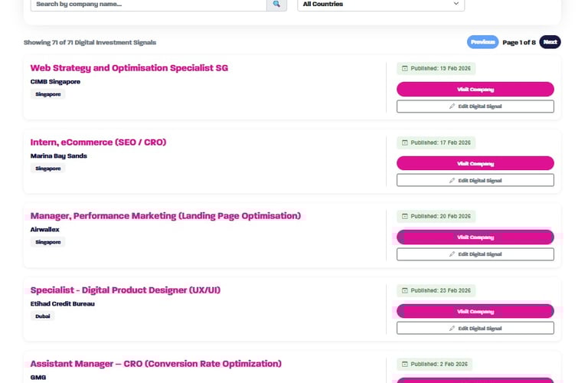Open Intern, eCommerce (SEO / CRO) listing
The image size is (588, 383).
pos(98,142)
